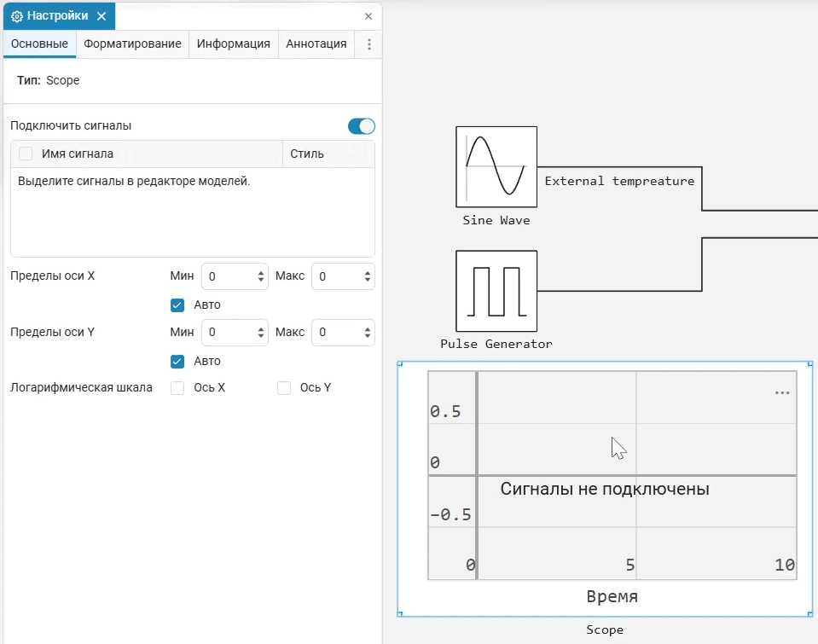818x644 pixels.
Task: Click the Sine Wave block caption
Action: tap(496, 220)
